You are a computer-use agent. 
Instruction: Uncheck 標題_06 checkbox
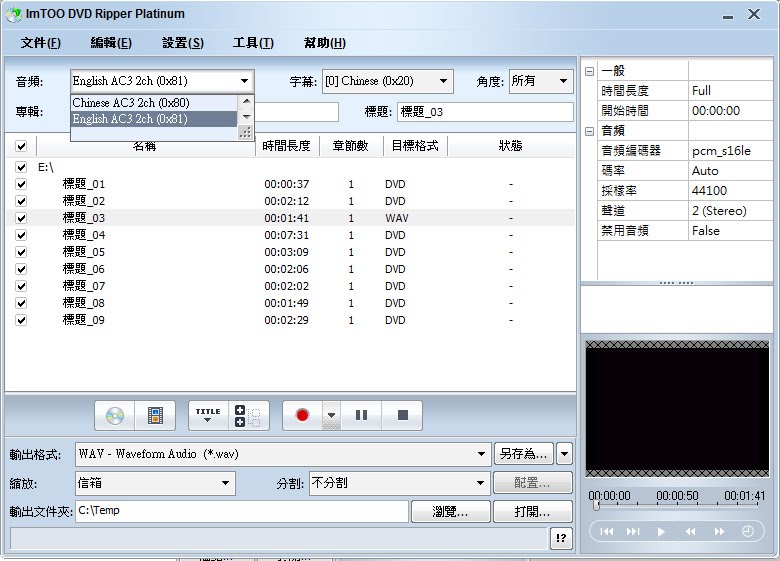21,269
